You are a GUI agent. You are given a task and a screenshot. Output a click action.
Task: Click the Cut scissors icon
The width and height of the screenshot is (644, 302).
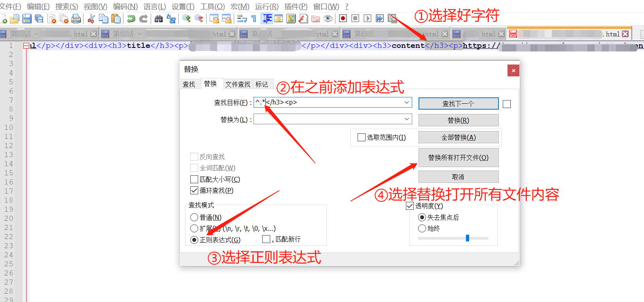pyautogui.click(x=91, y=19)
